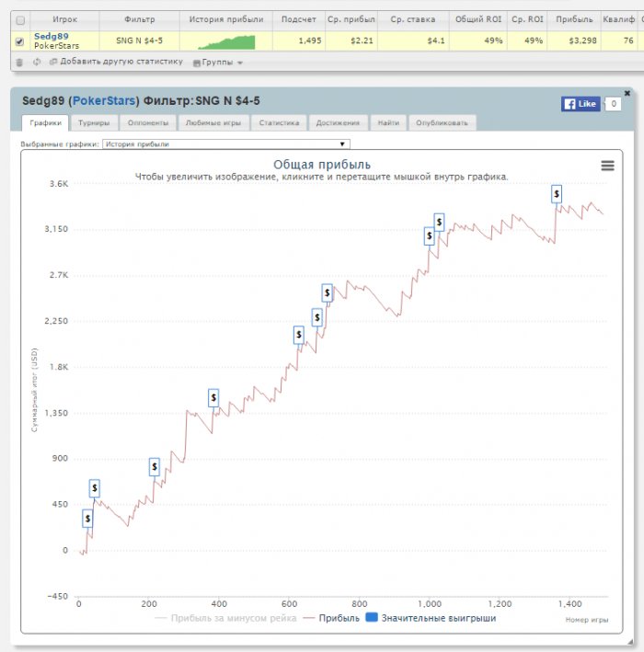Screen dimensions: 644x652
Task: Click the highest $ marker near game 1,360
Action: [x=557, y=194]
